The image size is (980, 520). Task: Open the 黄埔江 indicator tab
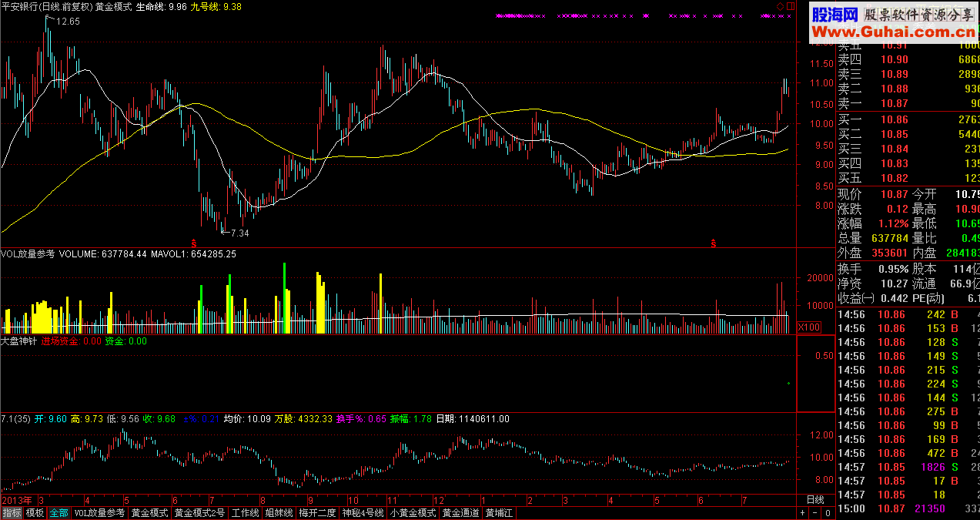point(499,513)
